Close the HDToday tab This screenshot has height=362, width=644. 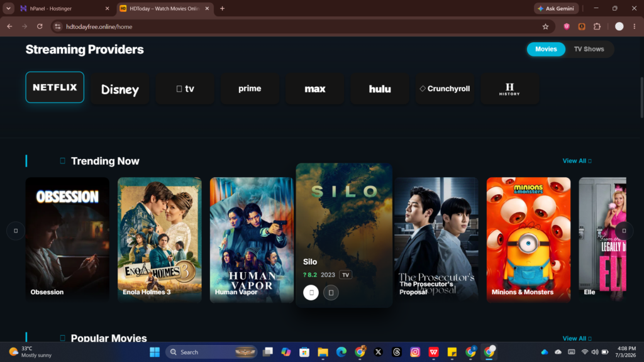207,8
